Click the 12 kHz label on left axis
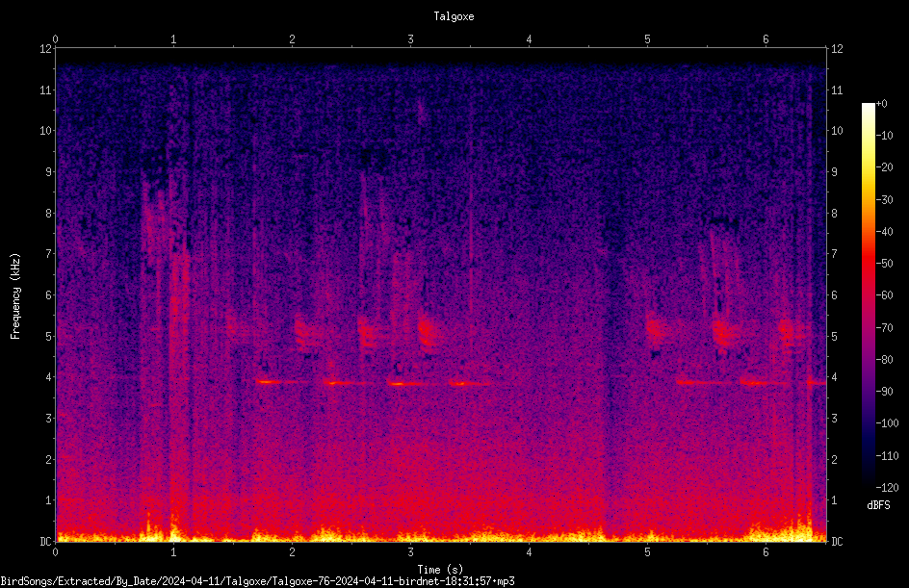909x588 pixels. 46,49
